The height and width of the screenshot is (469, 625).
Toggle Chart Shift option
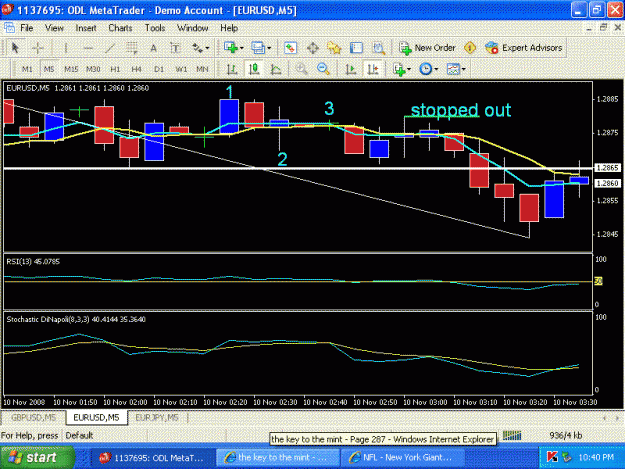[373, 69]
